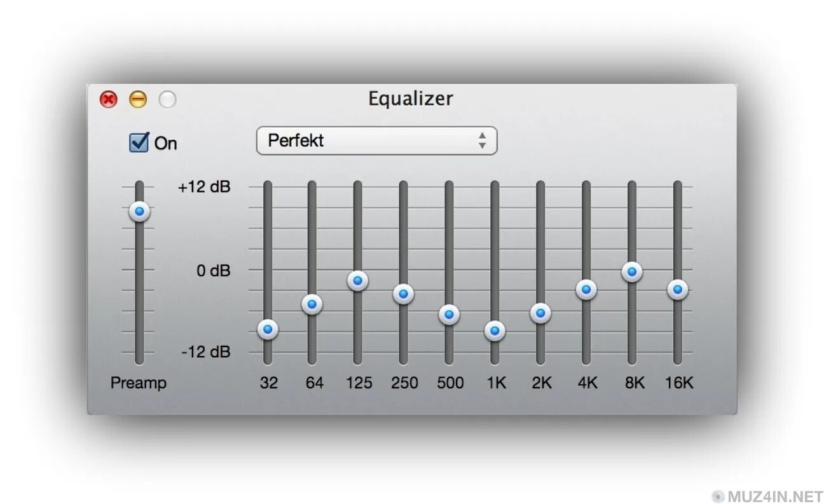The height and width of the screenshot is (504, 824).
Task: Click the 32 Hz band slider knob
Action: 268,329
